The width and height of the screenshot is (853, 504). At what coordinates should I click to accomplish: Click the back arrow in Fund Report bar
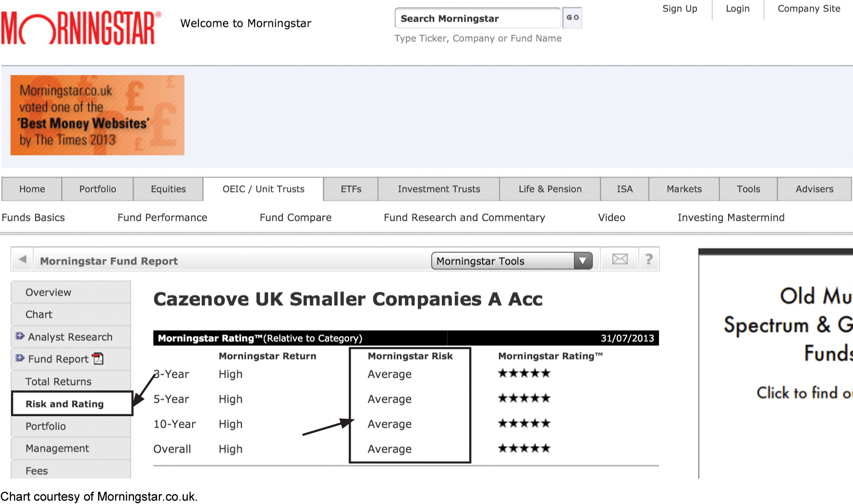(22, 260)
